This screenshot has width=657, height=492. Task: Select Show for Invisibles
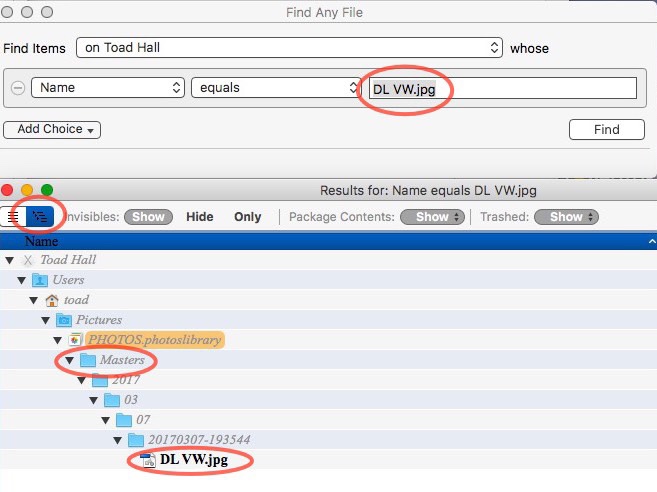[148, 217]
